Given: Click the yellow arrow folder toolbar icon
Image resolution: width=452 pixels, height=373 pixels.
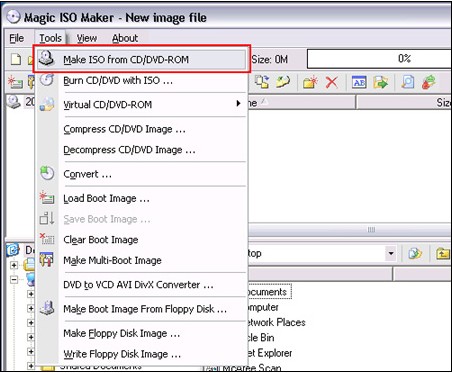Looking at the screenshot, I should pyautogui.click(x=283, y=82).
